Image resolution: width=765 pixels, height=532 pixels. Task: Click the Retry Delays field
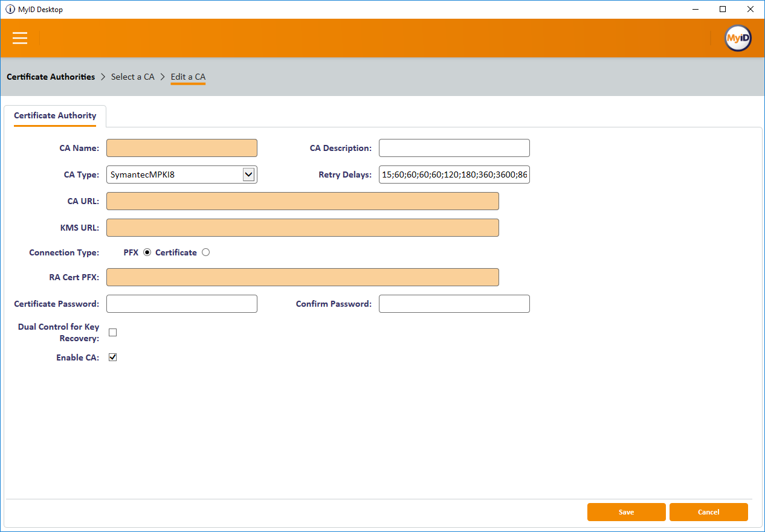[454, 175]
